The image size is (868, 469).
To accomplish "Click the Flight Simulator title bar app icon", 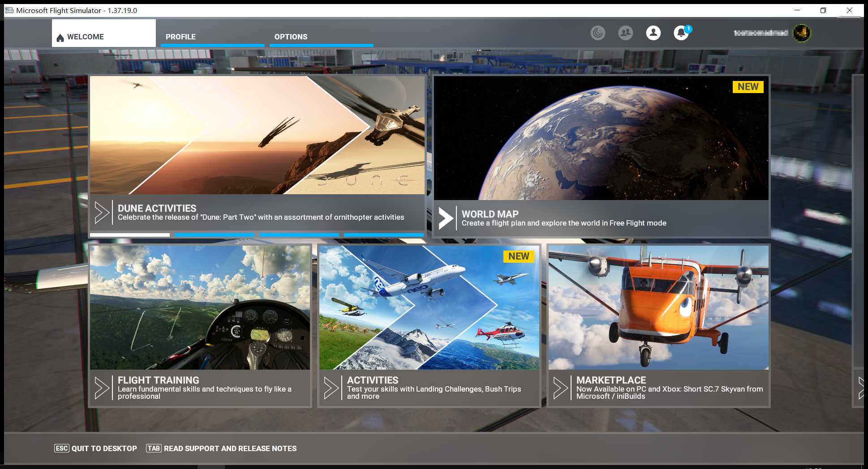I will click(9, 10).
